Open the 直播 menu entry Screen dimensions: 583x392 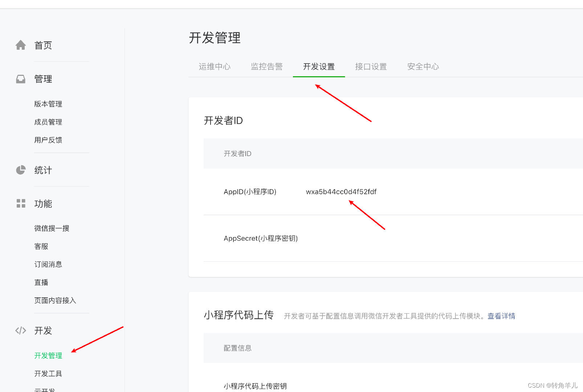[41, 282]
